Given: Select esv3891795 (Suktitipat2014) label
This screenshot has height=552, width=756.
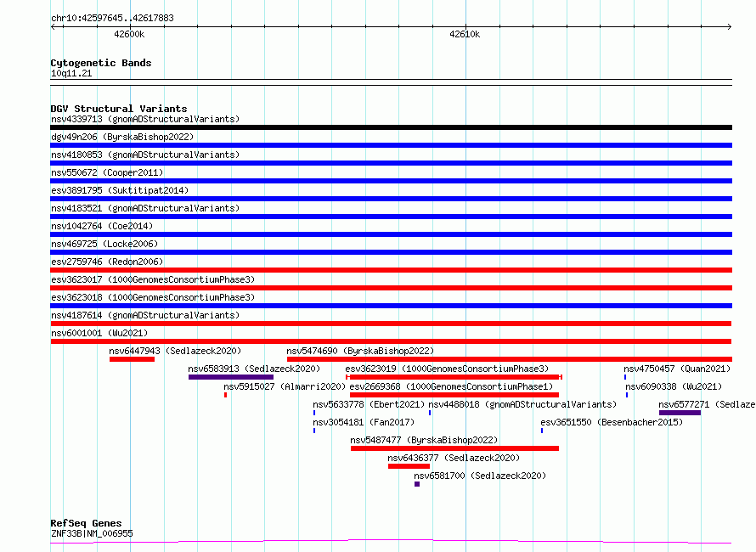Looking at the screenshot, I should click(x=120, y=190).
